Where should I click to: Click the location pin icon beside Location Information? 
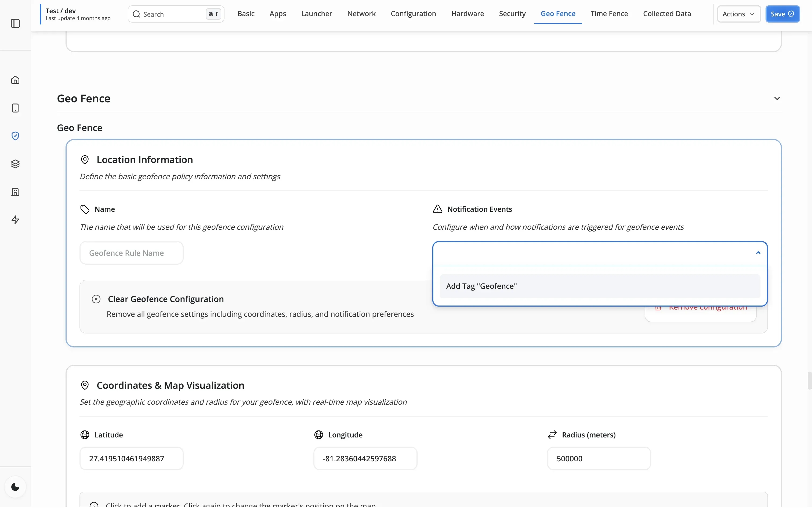(85, 159)
